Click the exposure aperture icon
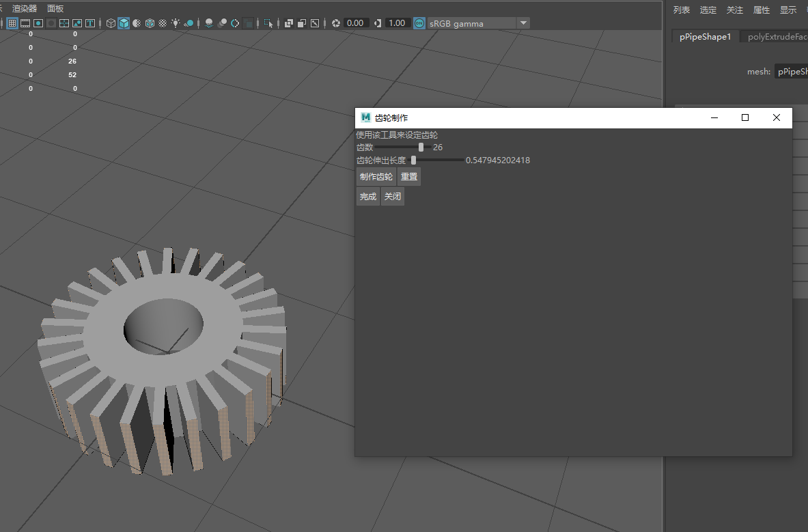 (336, 23)
